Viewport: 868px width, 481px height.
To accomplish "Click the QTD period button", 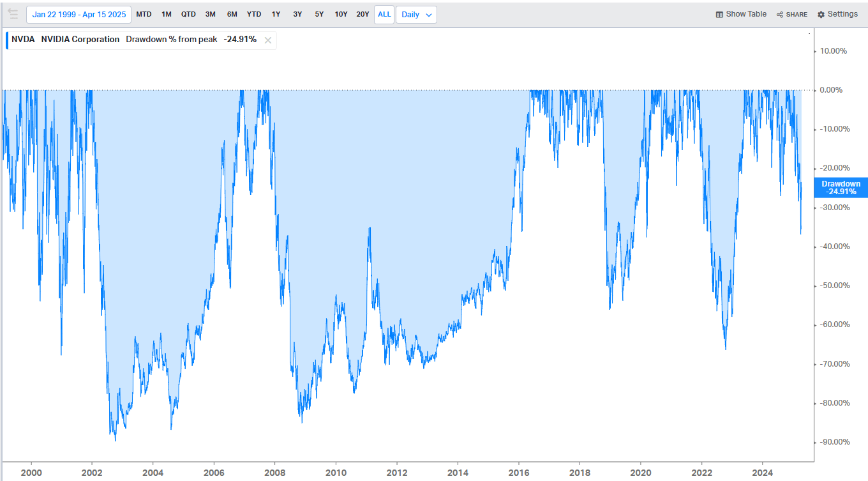I will click(x=188, y=14).
